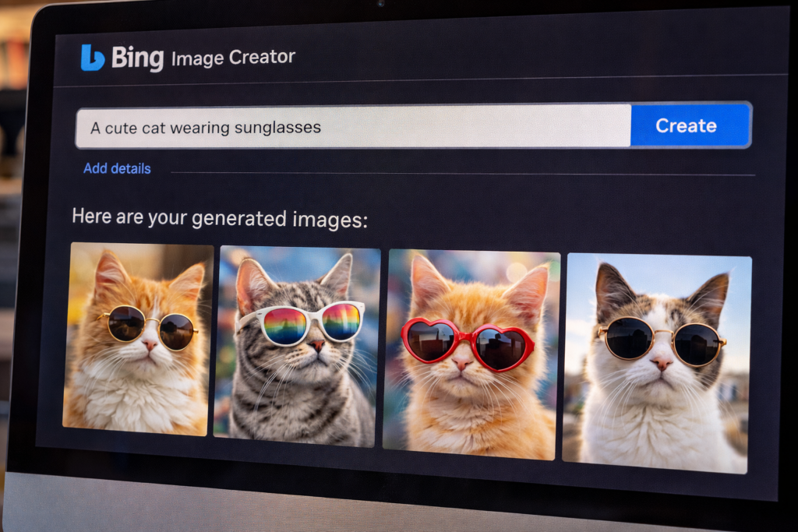Click the text "A cute cat wearing sunglasses"

point(207,127)
